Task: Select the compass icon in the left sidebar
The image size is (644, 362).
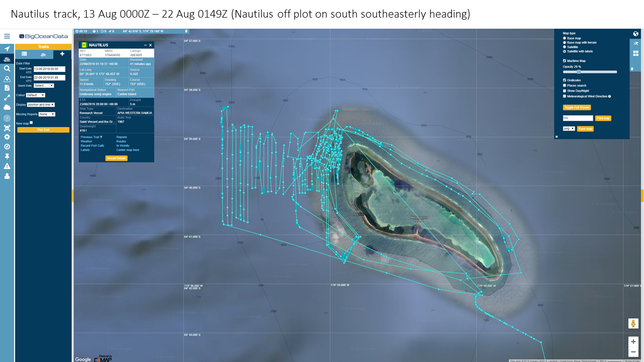Action: 7,146
